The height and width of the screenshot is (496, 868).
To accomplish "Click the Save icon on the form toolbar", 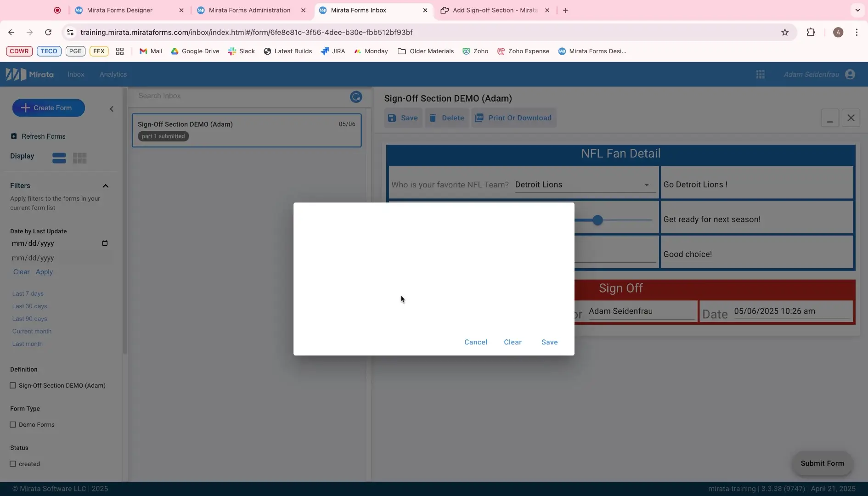I will (x=392, y=118).
